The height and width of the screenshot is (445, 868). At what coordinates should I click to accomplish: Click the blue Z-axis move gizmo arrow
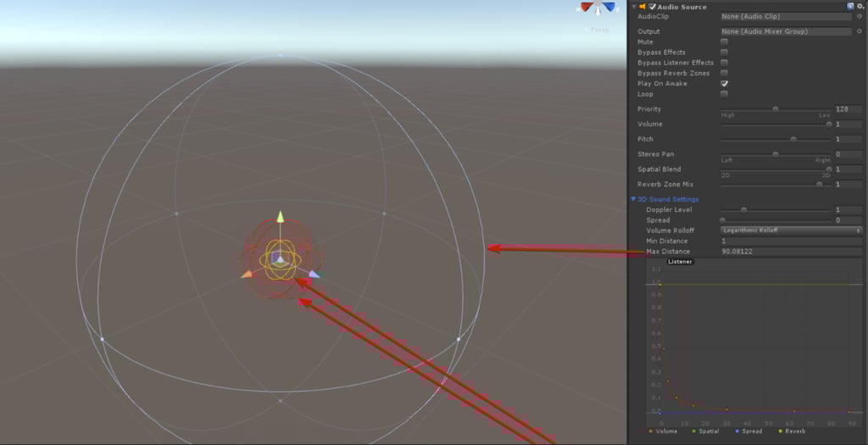point(314,274)
